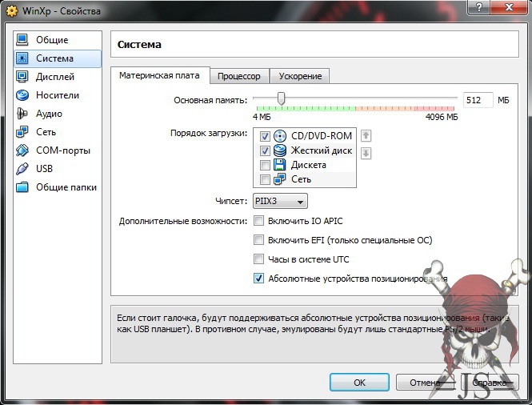This screenshot has height=405, width=532.
Task: Click the Отмена button
Action: point(426,383)
